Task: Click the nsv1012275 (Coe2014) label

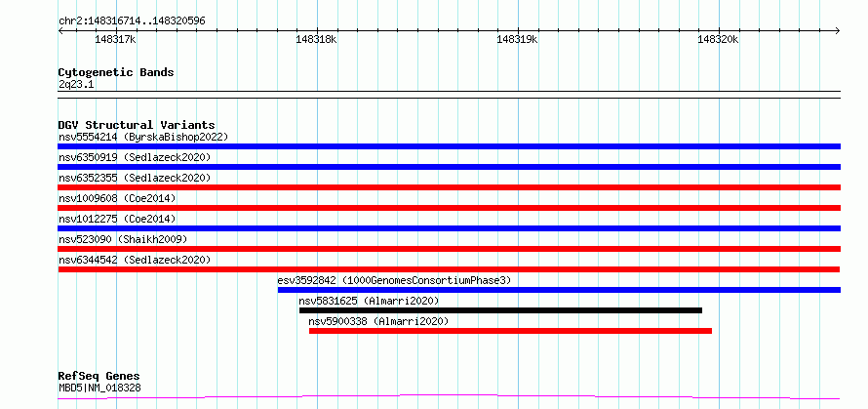Action: [117, 219]
